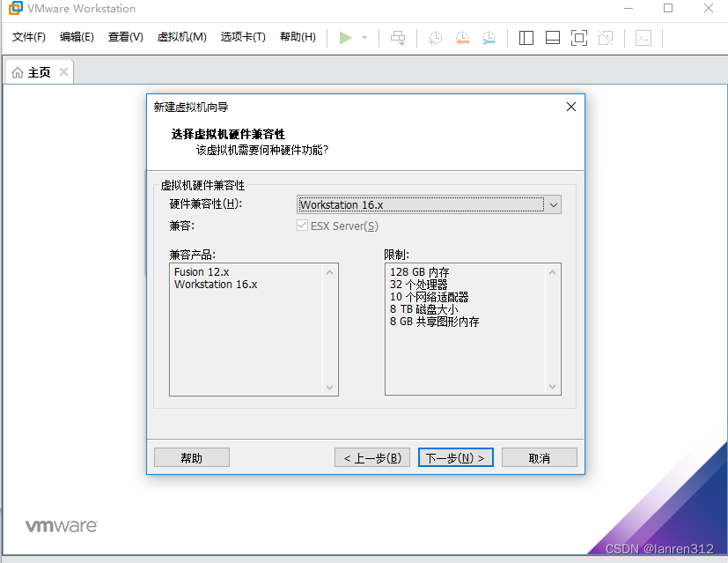
Task: Select Workstation 16.x in the 兼容产品 list
Action: (216, 285)
